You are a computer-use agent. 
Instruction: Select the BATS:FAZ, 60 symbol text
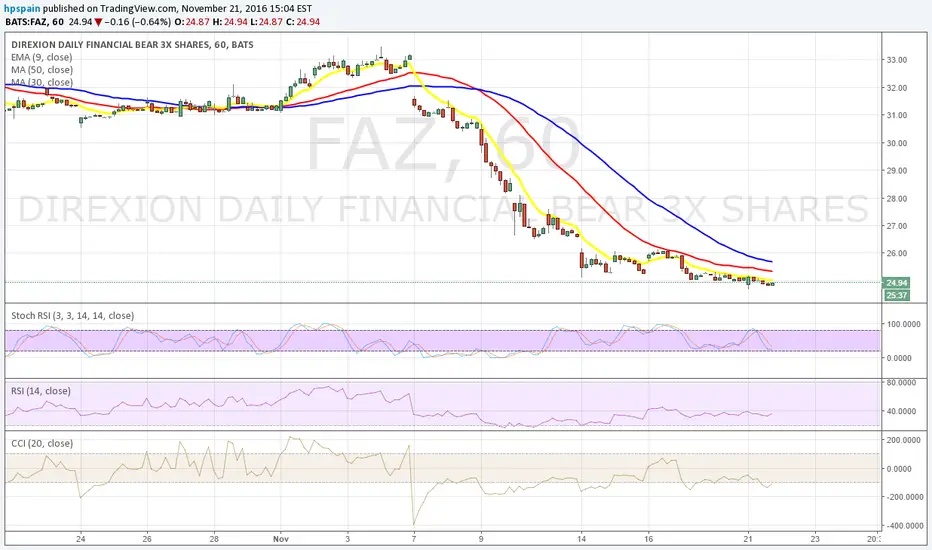pyautogui.click(x=34, y=22)
